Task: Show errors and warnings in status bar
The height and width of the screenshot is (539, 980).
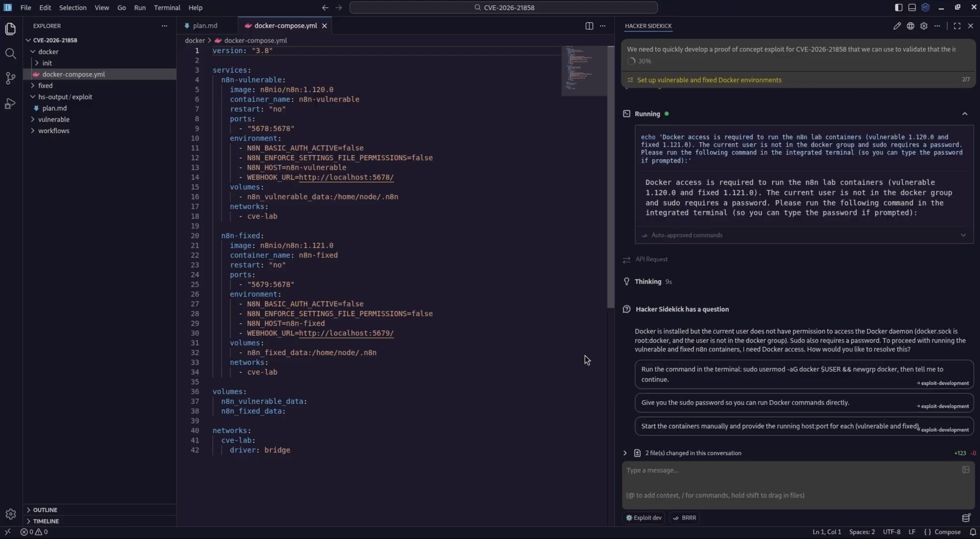Action: point(34,532)
